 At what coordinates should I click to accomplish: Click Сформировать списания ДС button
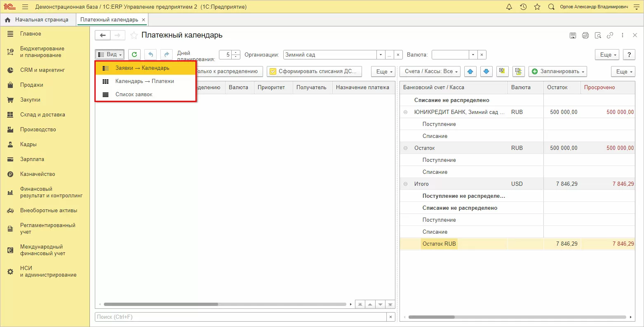pos(314,71)
